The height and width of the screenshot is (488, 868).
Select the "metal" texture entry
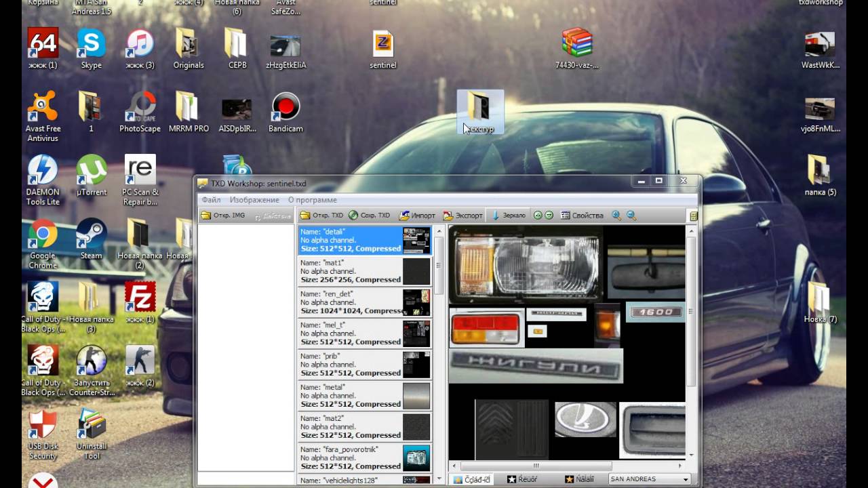point(365,396)
